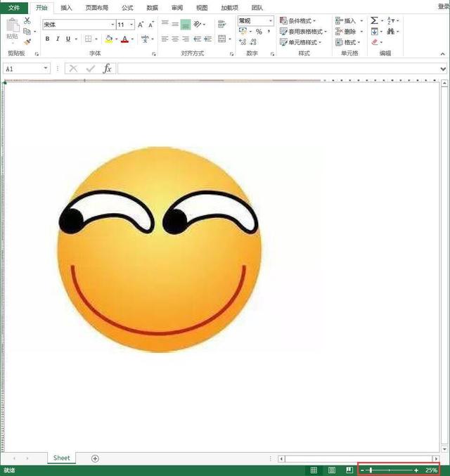Expand the 套用表格格式 table format menu
The width and height of the screenshot is (450, 476).
click(303, 32)
